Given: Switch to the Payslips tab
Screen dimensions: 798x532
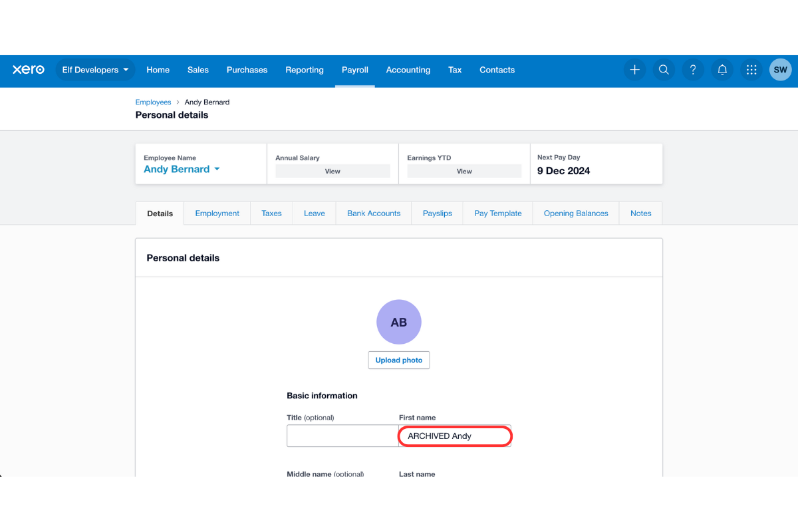Looking at the screenshot, I should click(437, 213).
